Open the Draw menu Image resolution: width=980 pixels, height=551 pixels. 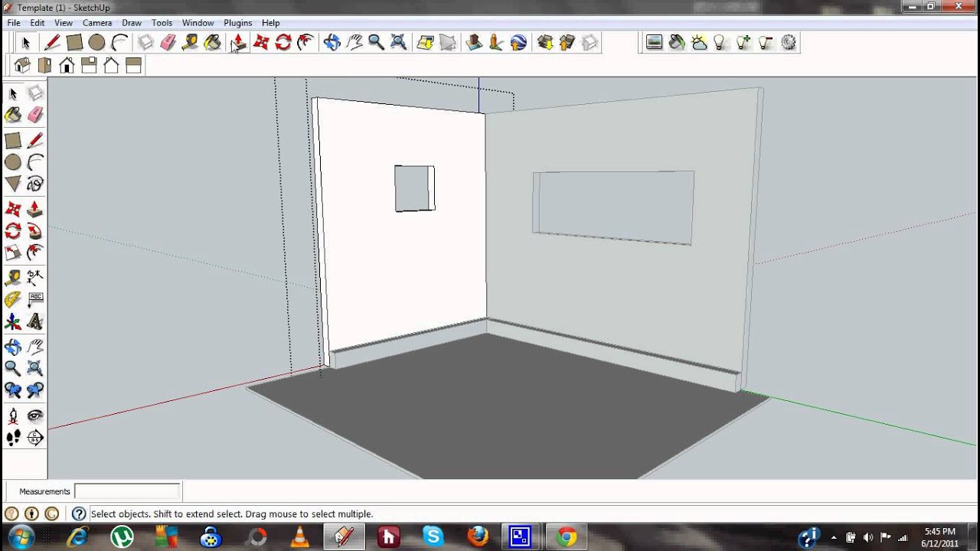click(132, 23)
